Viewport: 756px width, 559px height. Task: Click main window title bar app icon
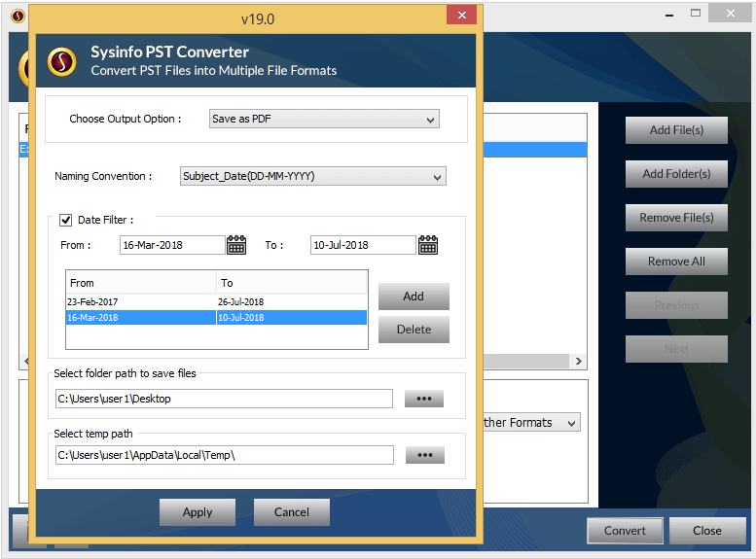pos(18,17)
